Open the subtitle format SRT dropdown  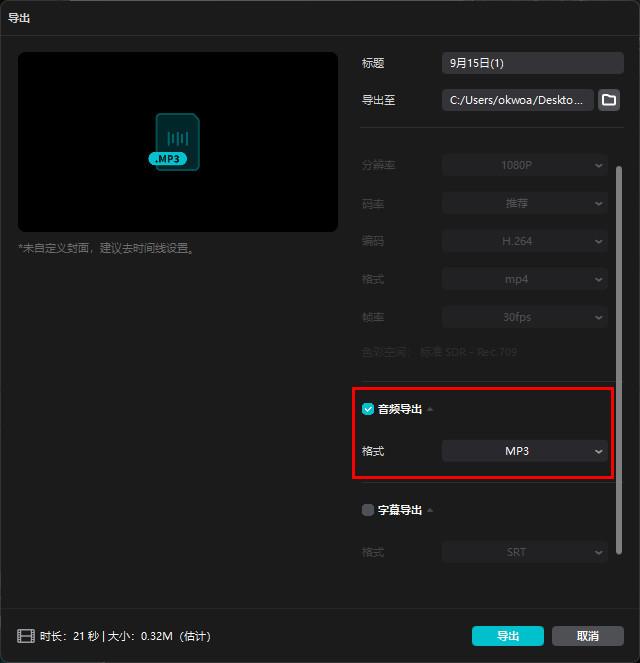525,552
